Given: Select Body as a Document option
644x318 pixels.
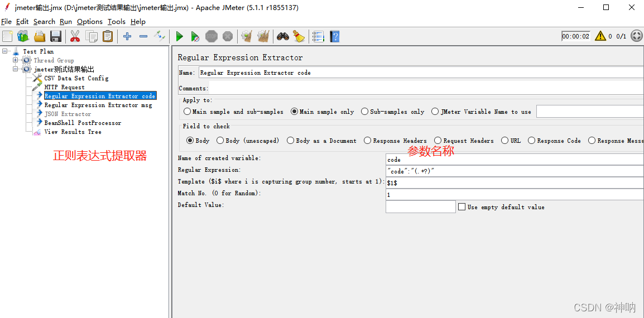Looking at the screenshot, I should (x=321, y=141).
